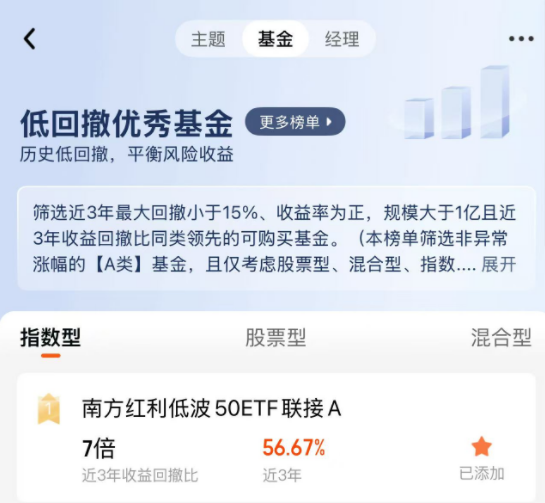545x503 pixels.
Task: Open 南方红利低波 50ETF 联接 A fund
Action: click(x=211, y=408)
